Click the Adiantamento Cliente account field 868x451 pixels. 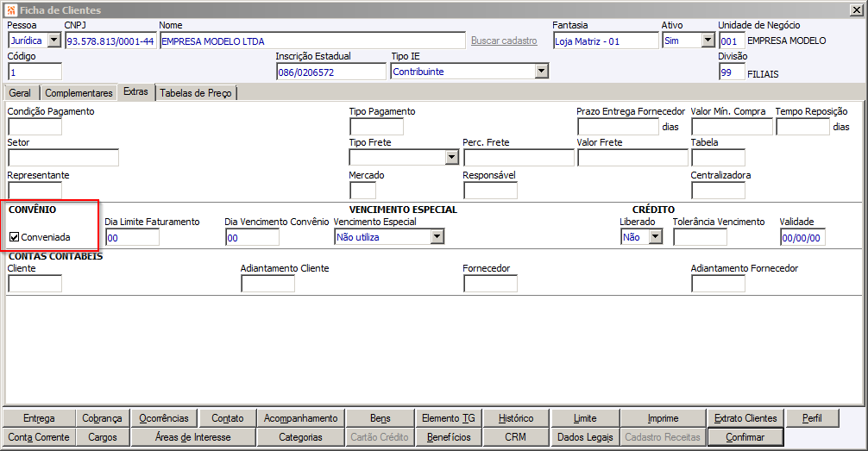(268, 284)
